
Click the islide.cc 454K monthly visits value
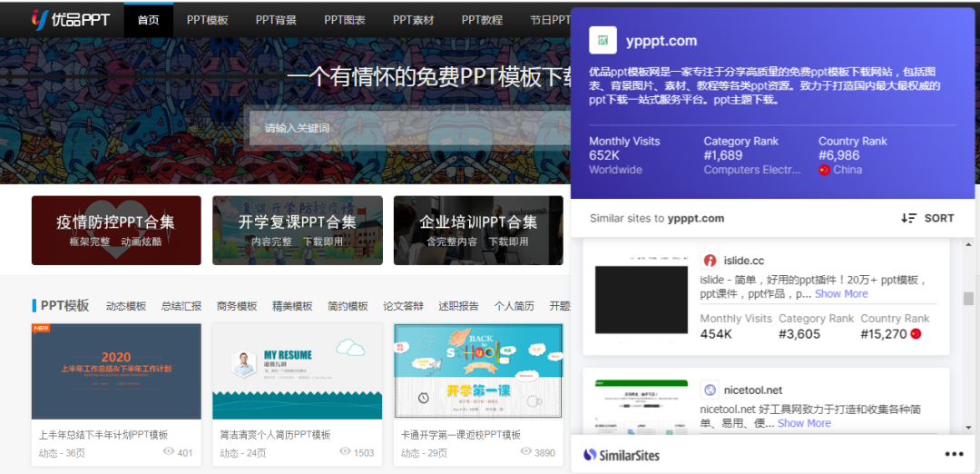tap(716, 334)
